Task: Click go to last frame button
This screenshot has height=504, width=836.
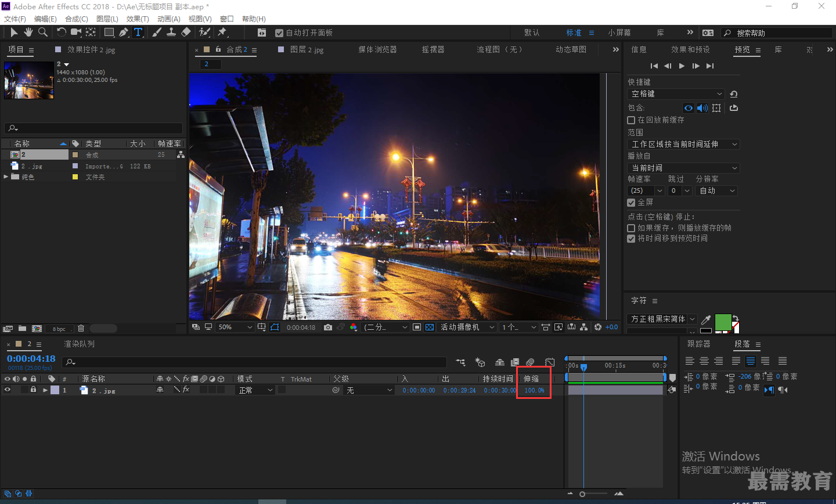Action: pyautogui.click(x=710, y=66)
